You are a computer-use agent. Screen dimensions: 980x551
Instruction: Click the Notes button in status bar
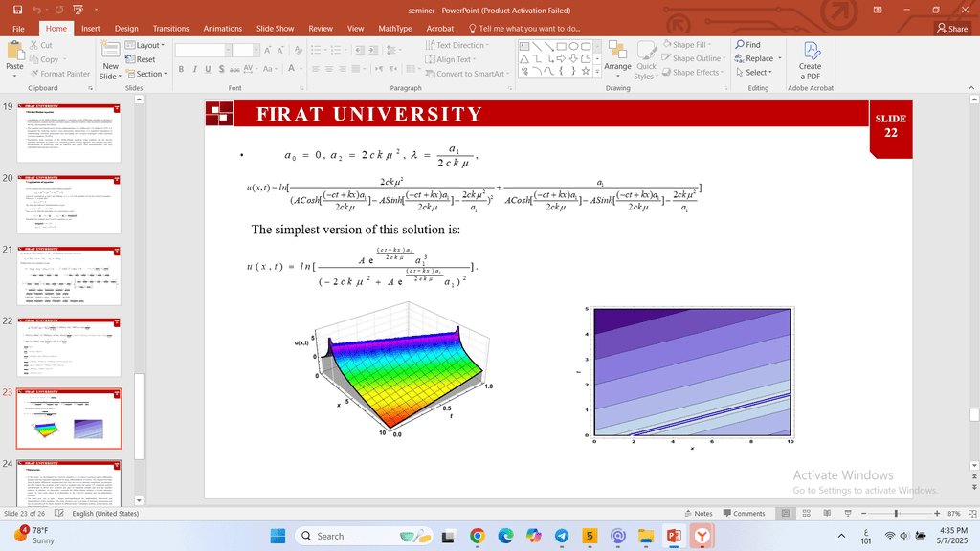pos(698,513)
